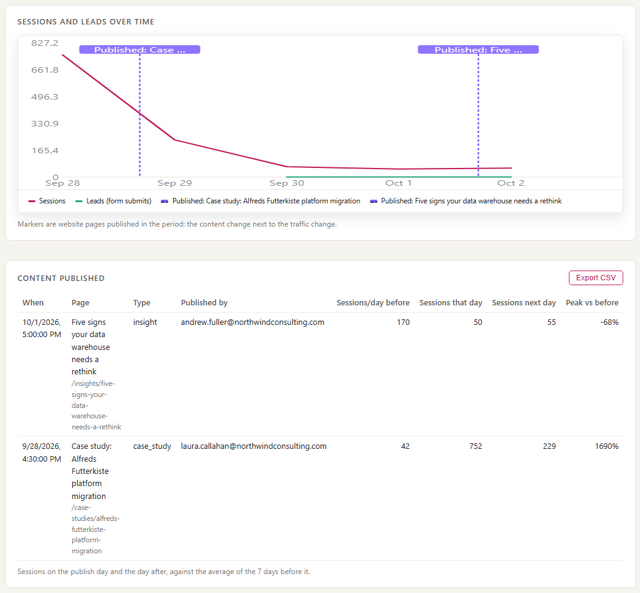
Task: Click the -68% peak vs before value
Action: pos(609,322)
